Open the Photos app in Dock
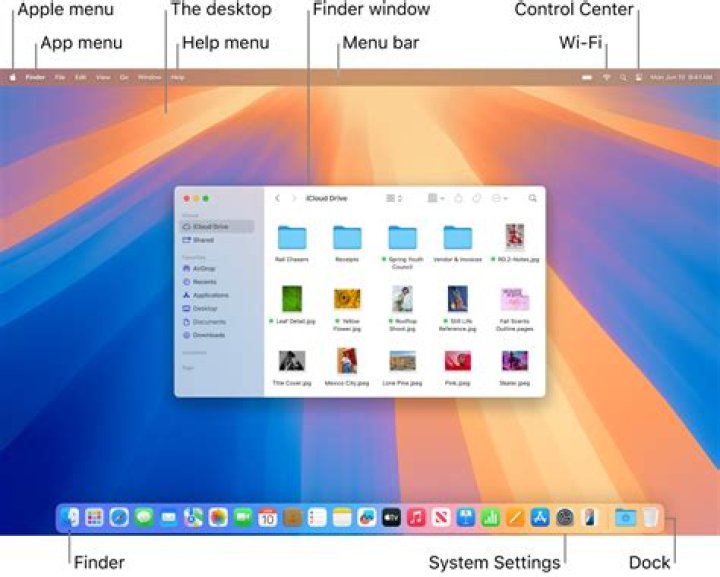Viewport: 720px width, 577px height. coord(219,518)
